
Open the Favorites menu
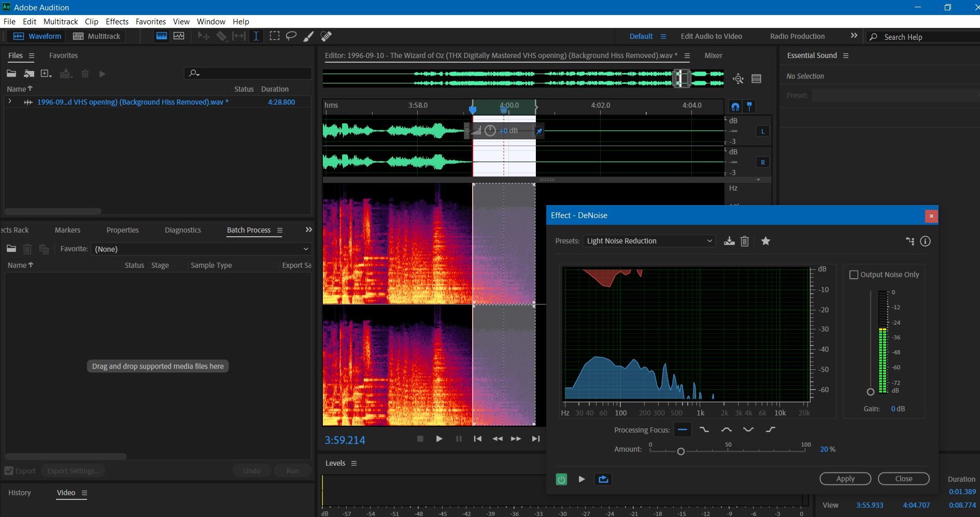click(151, 21)
